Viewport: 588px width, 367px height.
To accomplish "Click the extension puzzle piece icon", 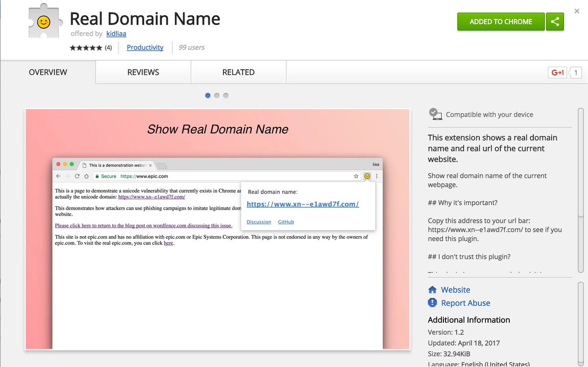I will pos(44,22).
